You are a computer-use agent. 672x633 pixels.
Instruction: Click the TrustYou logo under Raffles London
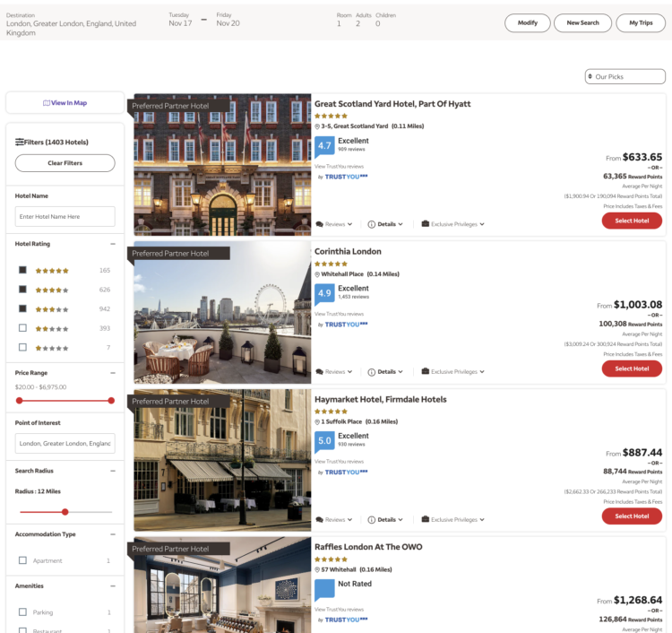pyautogui.click(x=346, y=620)
